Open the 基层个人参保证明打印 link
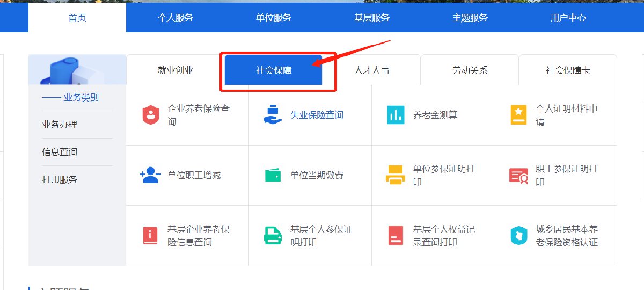This screenshot has width=644, height=290. 321,236
